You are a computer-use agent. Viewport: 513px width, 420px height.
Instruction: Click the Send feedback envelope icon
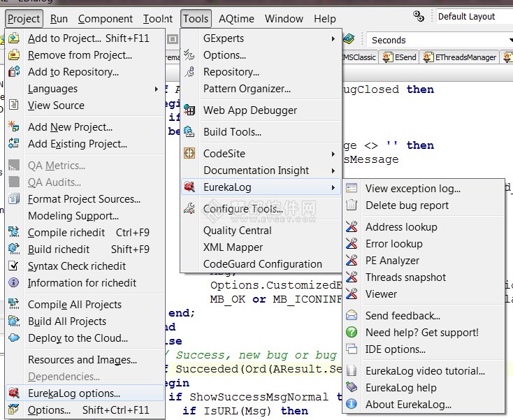pyautogui.click(x=352, y=315)
